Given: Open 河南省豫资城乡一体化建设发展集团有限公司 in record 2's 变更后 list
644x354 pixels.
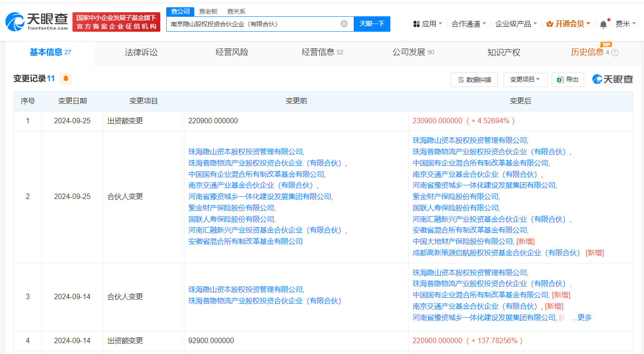Looking at the screenshot, I should click(484, 185).
